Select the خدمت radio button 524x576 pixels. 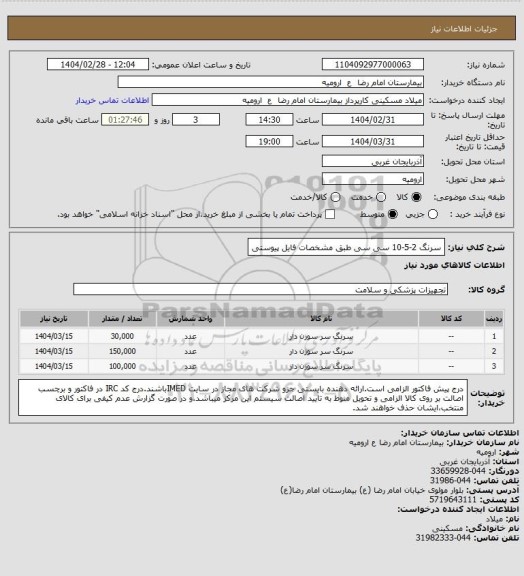click(x=381, y=197)
